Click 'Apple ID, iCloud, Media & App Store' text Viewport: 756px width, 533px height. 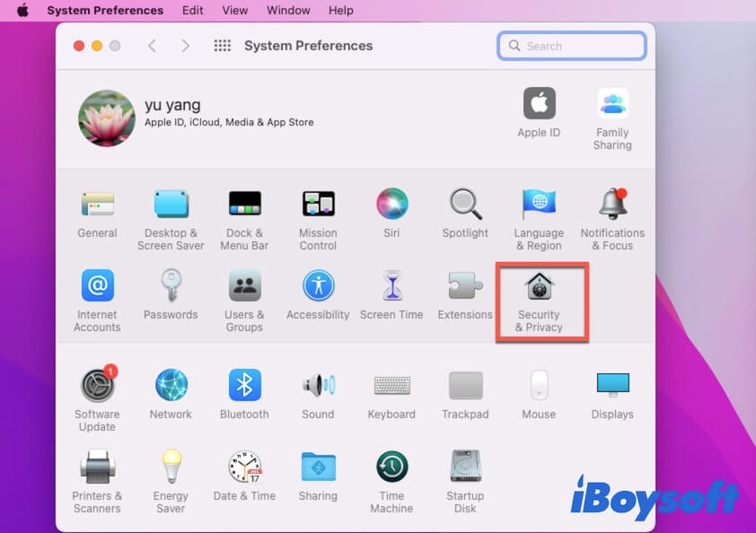point(229,122)
